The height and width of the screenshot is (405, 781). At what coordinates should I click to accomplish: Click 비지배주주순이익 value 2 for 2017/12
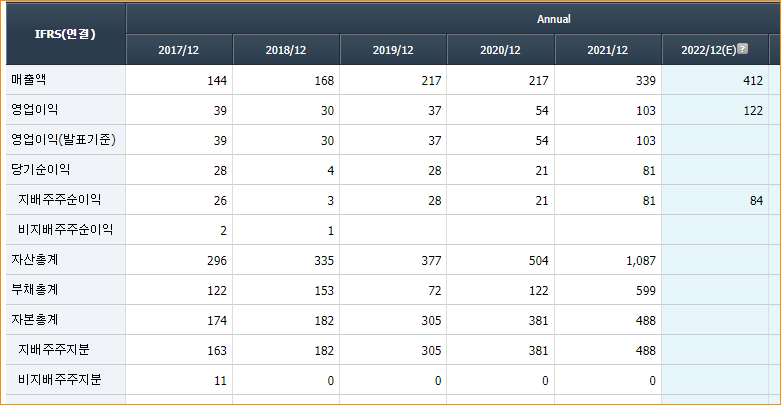coord(223,231)
